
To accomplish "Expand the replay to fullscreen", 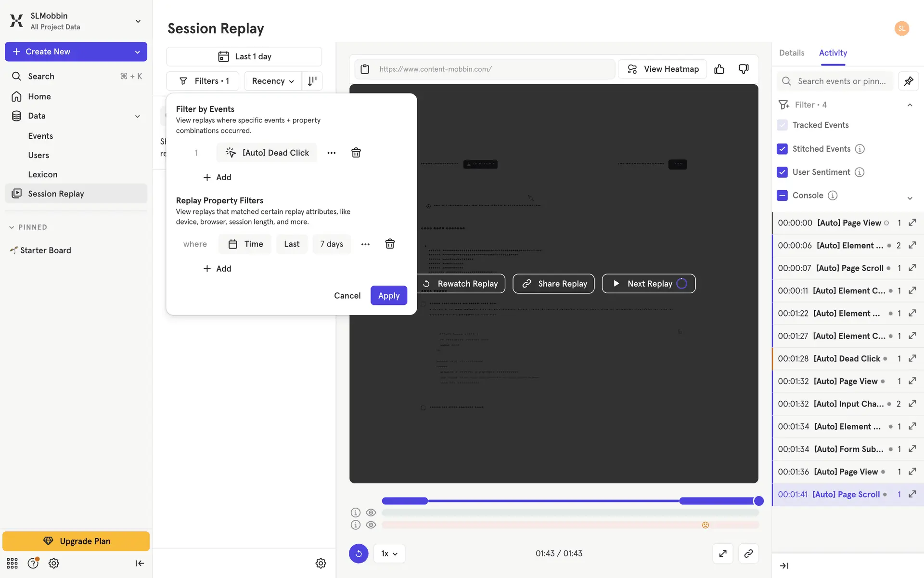I will pos(723,553).
